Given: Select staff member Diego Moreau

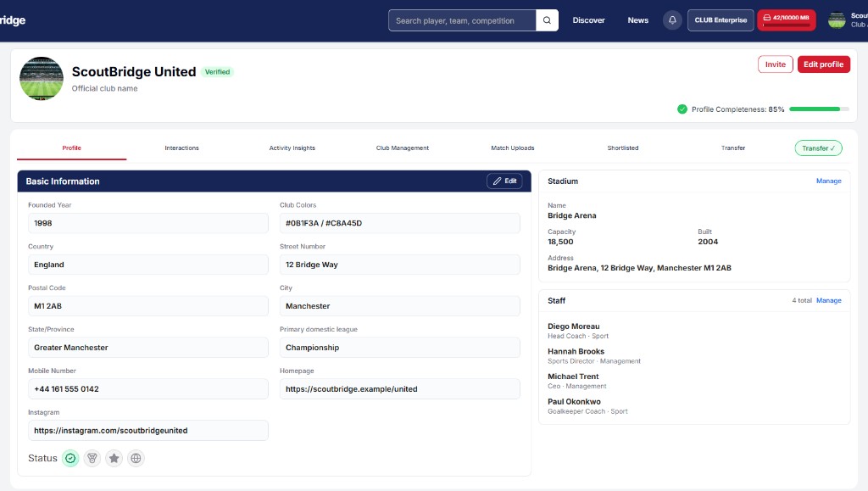Looking at the screenshot, I should tap(574, 326).
